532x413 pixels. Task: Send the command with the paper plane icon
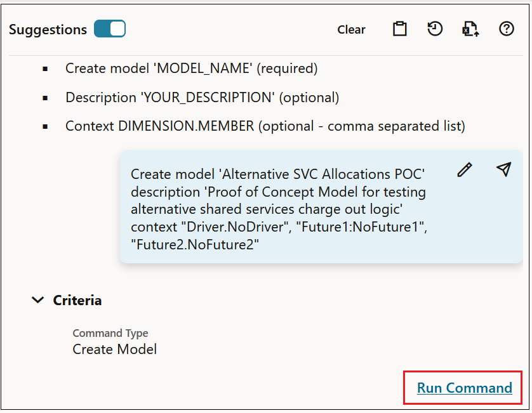(x=503, y=169)
